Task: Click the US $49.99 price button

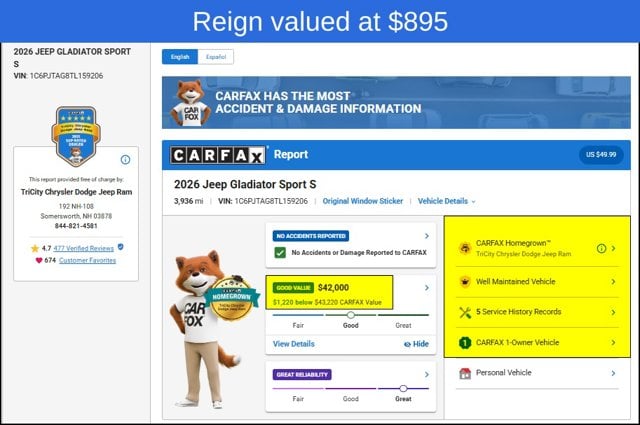Action: click(x=601, y=155)
